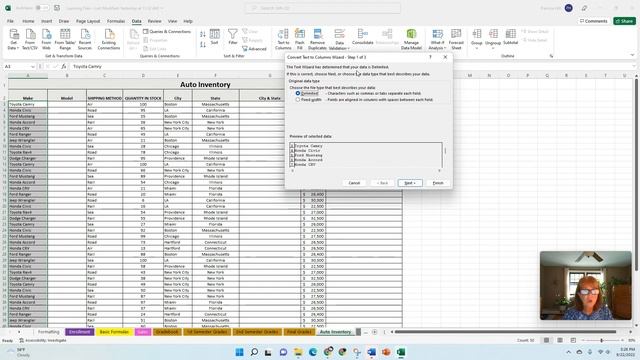Expand the formula bar

[x=634, y=66]
